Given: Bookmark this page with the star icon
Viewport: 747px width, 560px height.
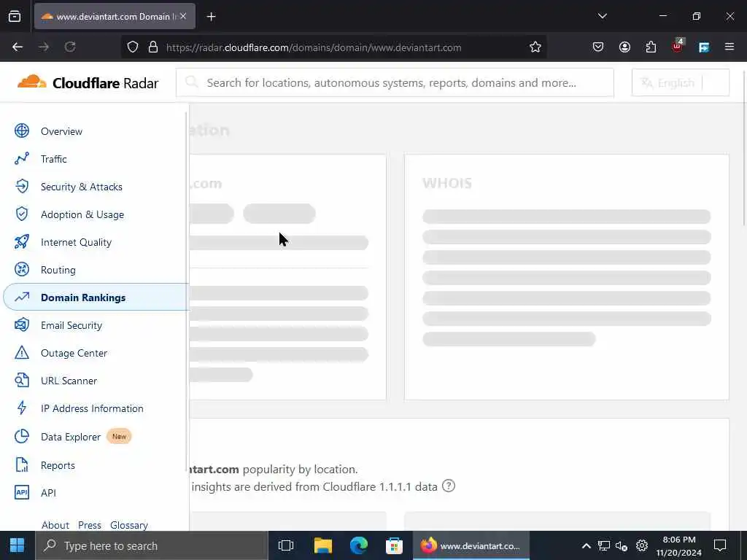Looking at the screenshot, I should (x=535, y=47).
